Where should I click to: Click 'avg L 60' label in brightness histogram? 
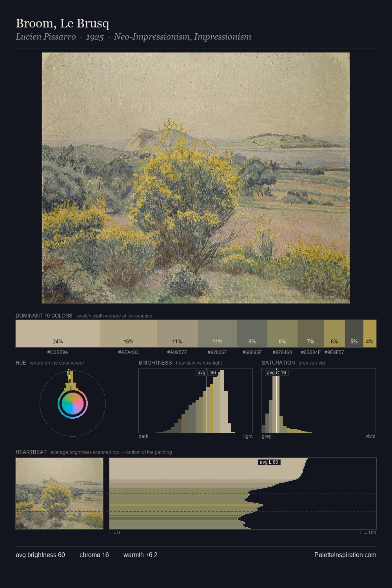point(207,373)
